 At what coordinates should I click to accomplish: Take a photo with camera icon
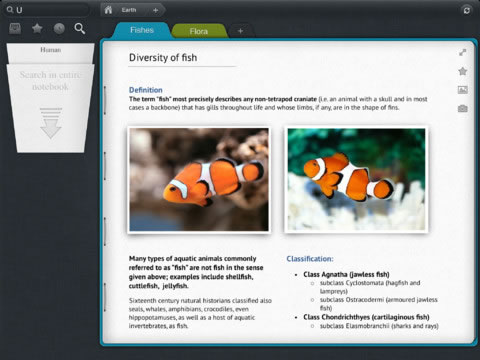[x=462, y=108]
